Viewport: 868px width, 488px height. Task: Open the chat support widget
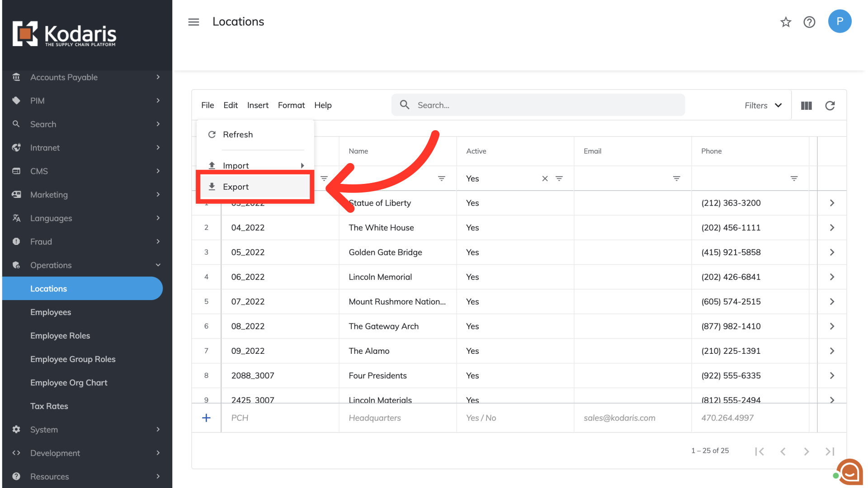(x=849, y=472)
